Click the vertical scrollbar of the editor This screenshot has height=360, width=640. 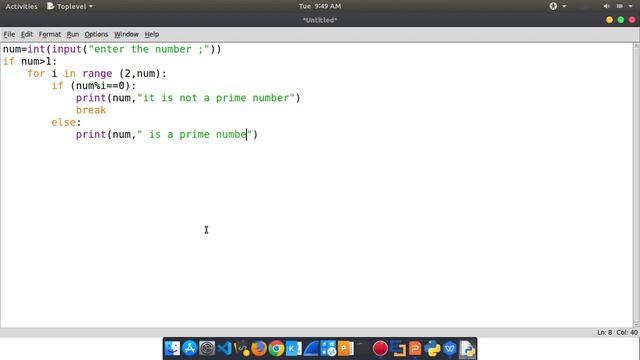click(x=636, y=184)
